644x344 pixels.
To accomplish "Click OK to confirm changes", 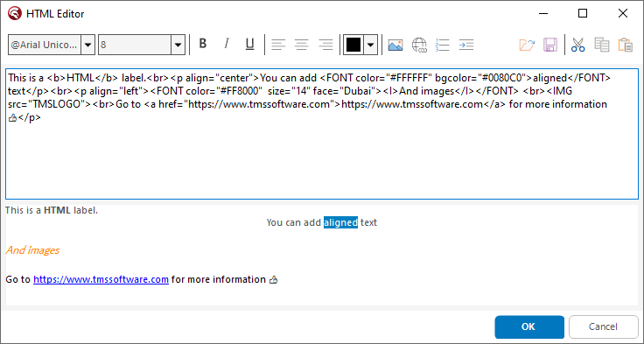I will click(529, 326).
